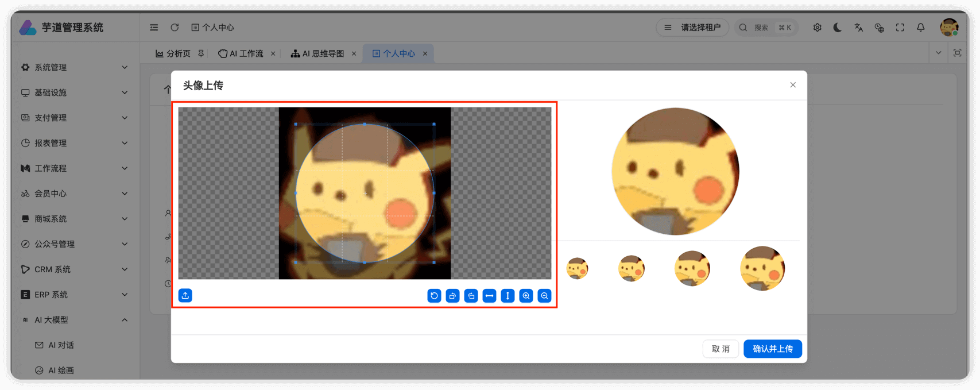
Task: Click the large circular avatar preview
Action: [675, 171]
